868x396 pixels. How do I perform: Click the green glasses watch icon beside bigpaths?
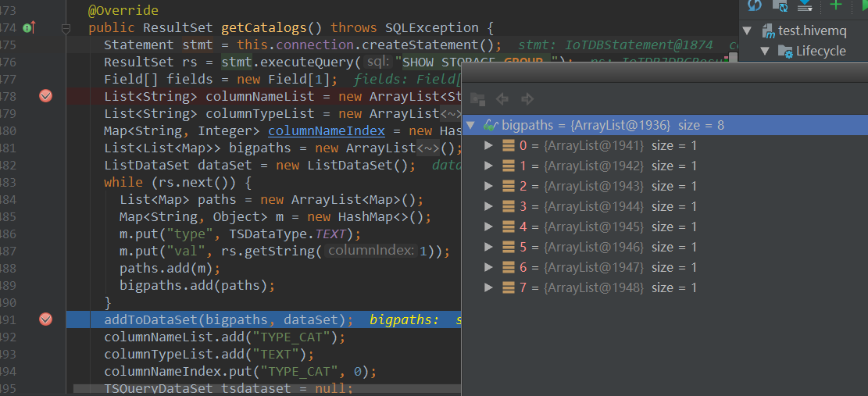point(491,126)
